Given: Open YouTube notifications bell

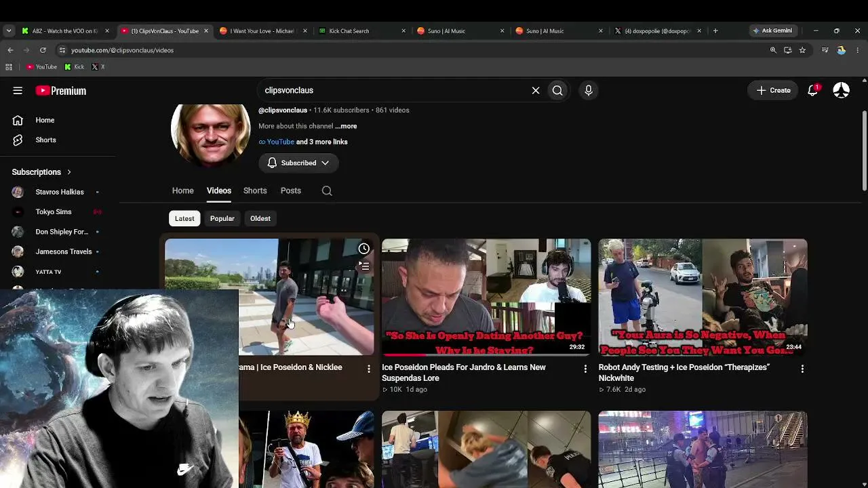Looking at the screenshot, I should pyautogui.click(x=812, y=90).
